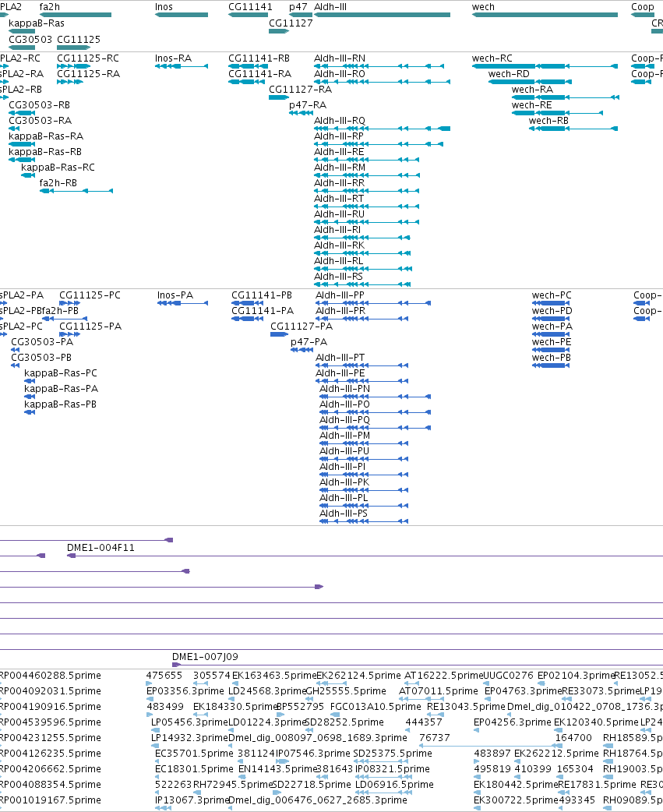Select the Inos-PA protein label
Viewport: 663px width, 812px height.
coord(175,295)
